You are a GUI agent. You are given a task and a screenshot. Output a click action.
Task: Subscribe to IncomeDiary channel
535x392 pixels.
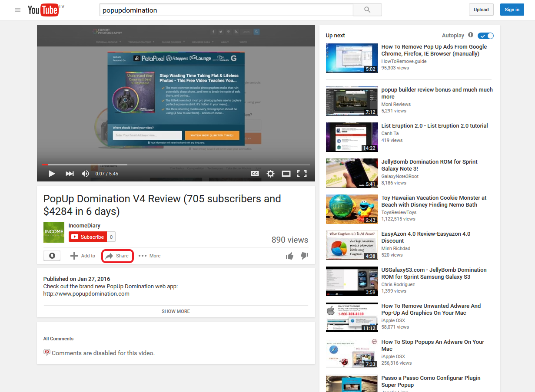click(88, 237)
